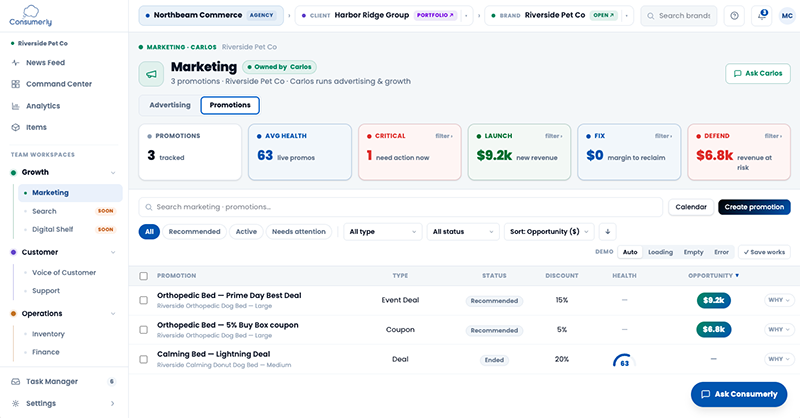The width and height of the screenshot is (800, 418).
Task: Switch demo mode to Auto
Action: tap(630, 252)
